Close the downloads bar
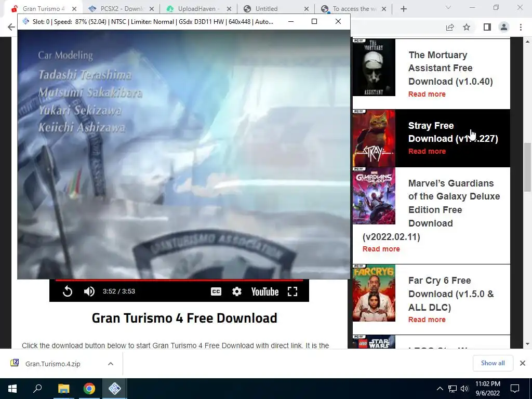Image resolution: width=532 pixels, height=399 pixels. coord(523,363)
